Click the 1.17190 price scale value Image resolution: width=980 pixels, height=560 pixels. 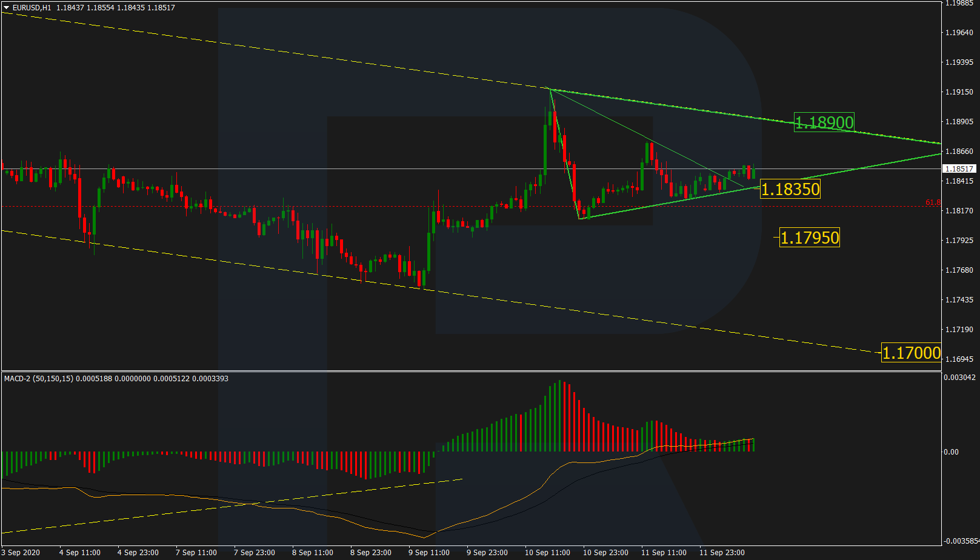[x=959, y=330]
